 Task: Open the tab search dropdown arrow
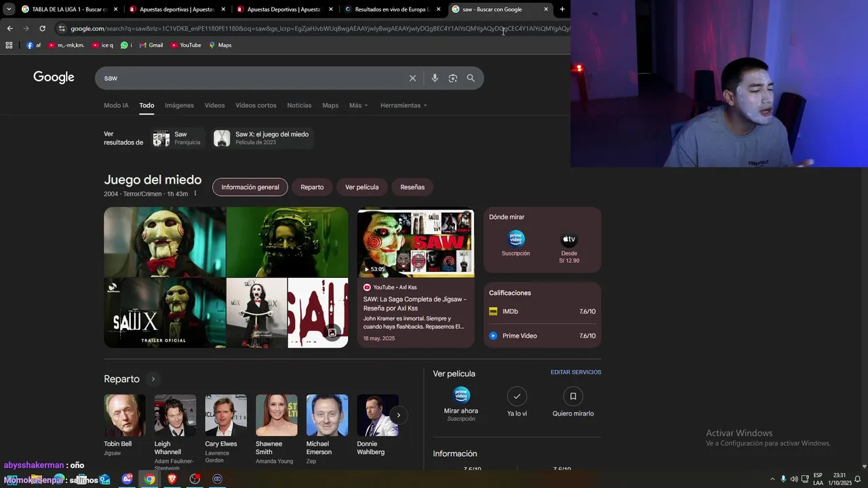9,9
